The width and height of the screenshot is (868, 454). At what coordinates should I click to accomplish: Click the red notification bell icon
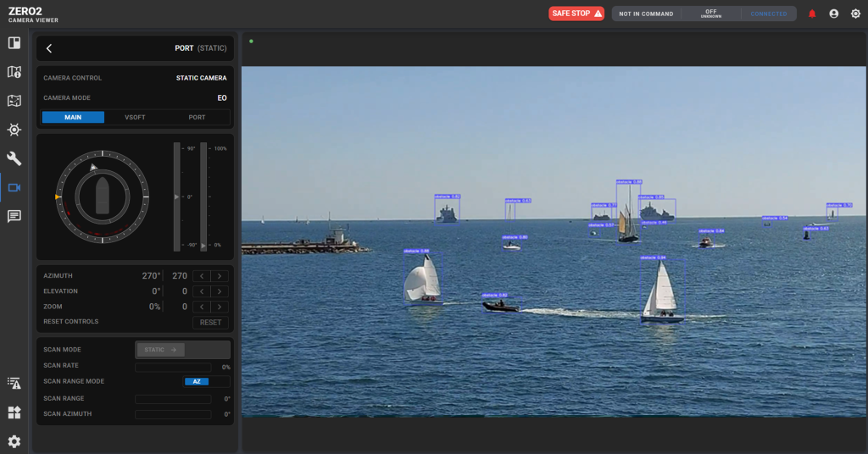point(812,14)
